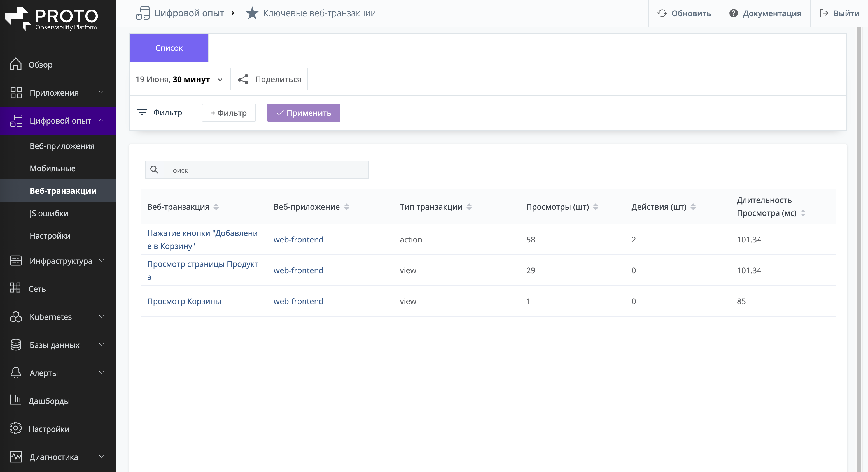The height and width of the screenshot is (472, 868).
Task: Open the Сеть menu item
Action: pyautogui.click(x=58, y=289)
